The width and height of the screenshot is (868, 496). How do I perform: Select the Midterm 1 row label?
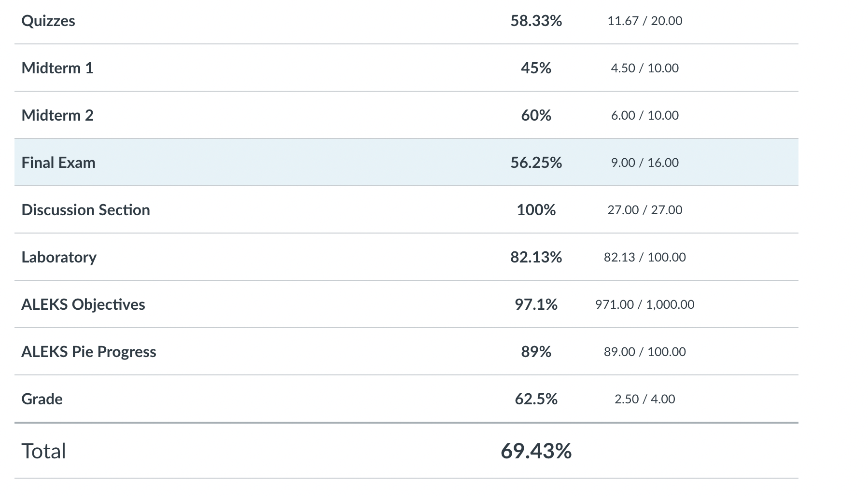point(57,68)
